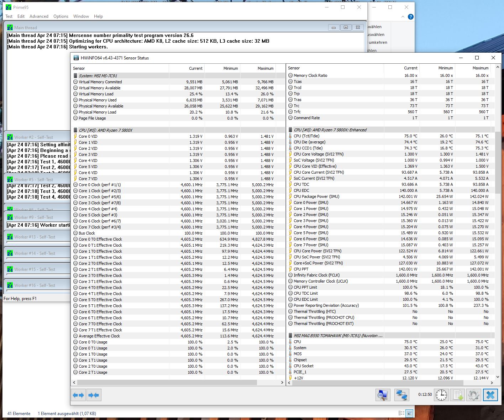Image resolution: width=504 pixels, height=420 pixels.
Task: Select the Memory Clock Ratio row
Action: coord(390,75)
